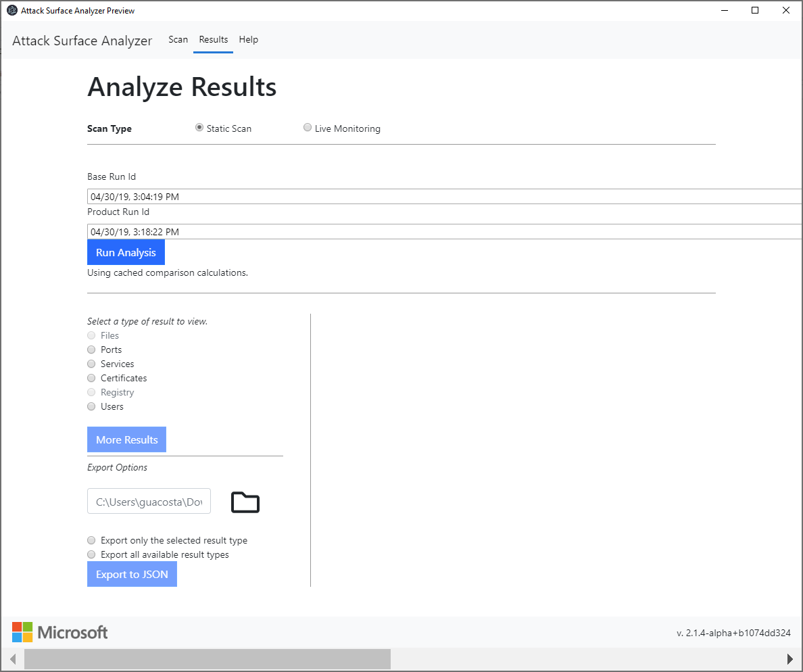Enable exporting only the selected result type
The height and width of the screenshot is (672, 803).
91,540
